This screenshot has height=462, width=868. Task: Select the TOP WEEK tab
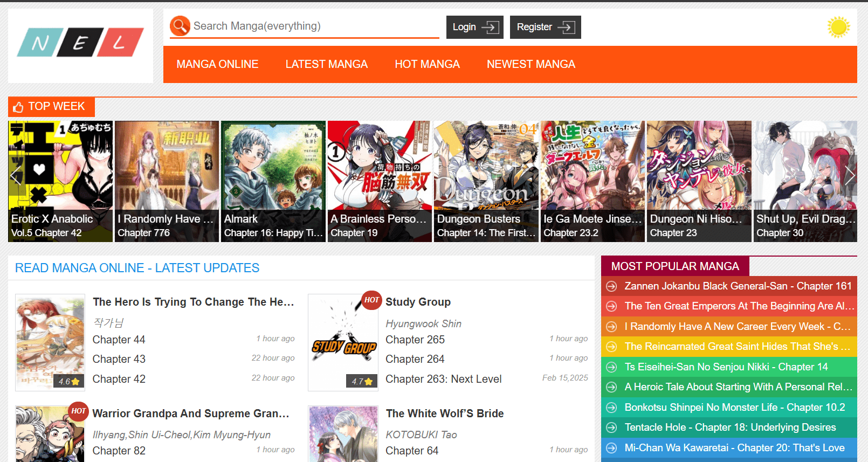click(x=51, y=107)
